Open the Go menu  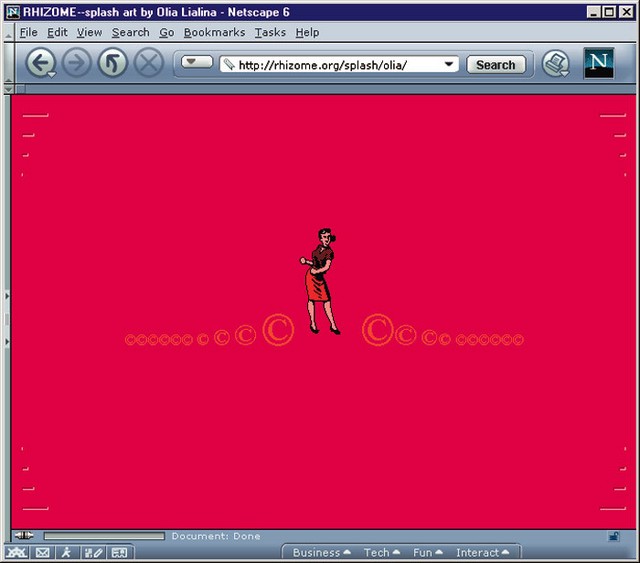pos(167,32)
